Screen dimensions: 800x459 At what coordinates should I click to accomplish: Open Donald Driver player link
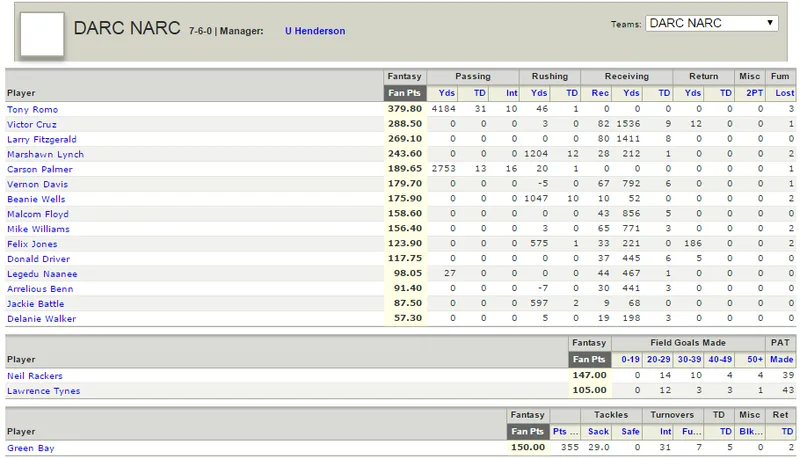pos(38,259)
